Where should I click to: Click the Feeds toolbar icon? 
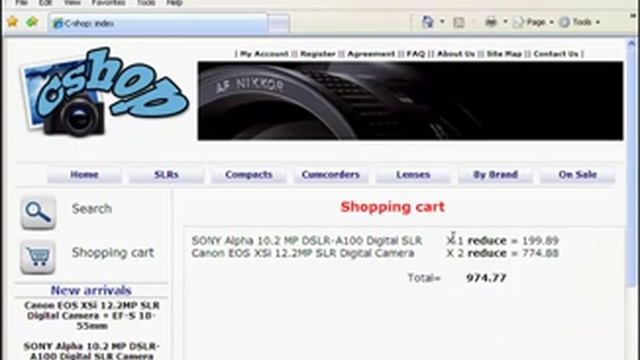(x=459, y=22)
